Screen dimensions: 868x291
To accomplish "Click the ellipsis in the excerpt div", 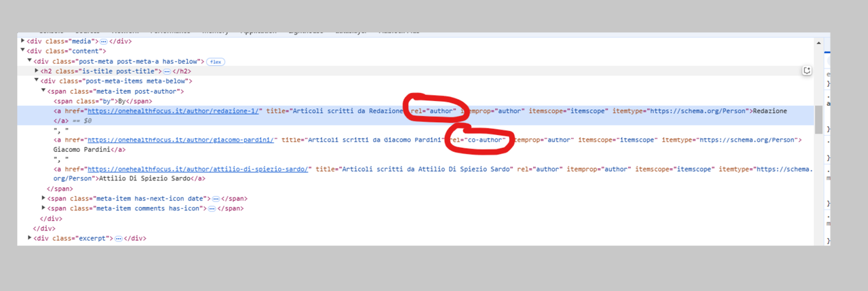I will tap(118, 239).
